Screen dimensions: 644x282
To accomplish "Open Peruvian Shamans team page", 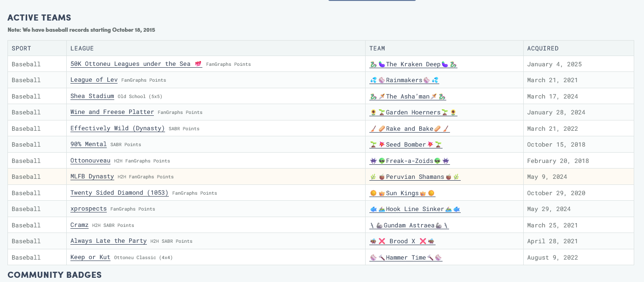I will pyautogui.click(x=415, y=177).
